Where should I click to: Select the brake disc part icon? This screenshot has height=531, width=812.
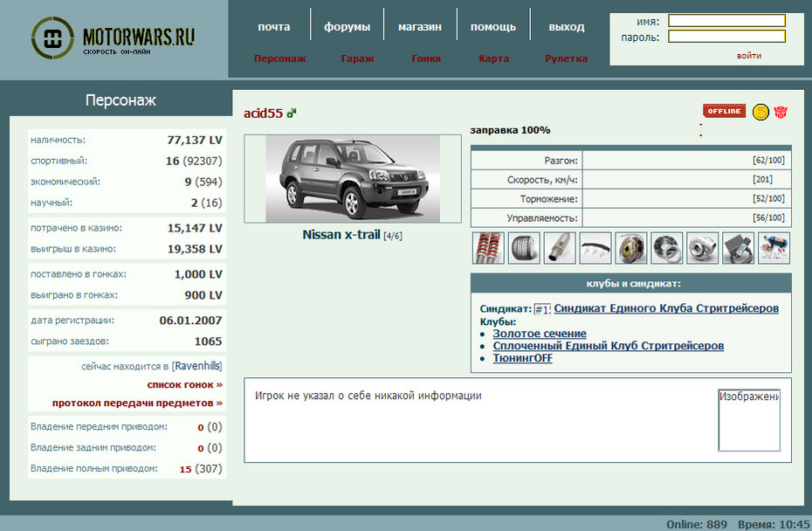click(x=630, y=248)
